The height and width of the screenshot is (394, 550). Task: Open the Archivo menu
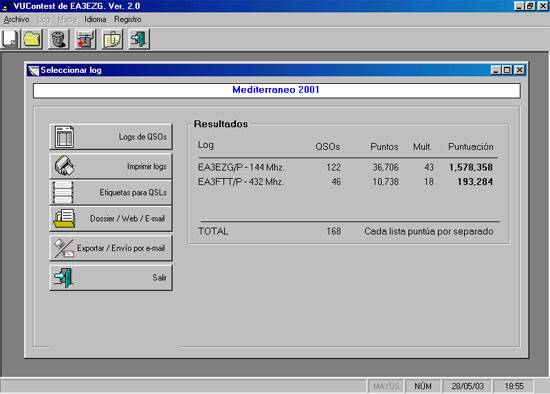pos(16,20)
